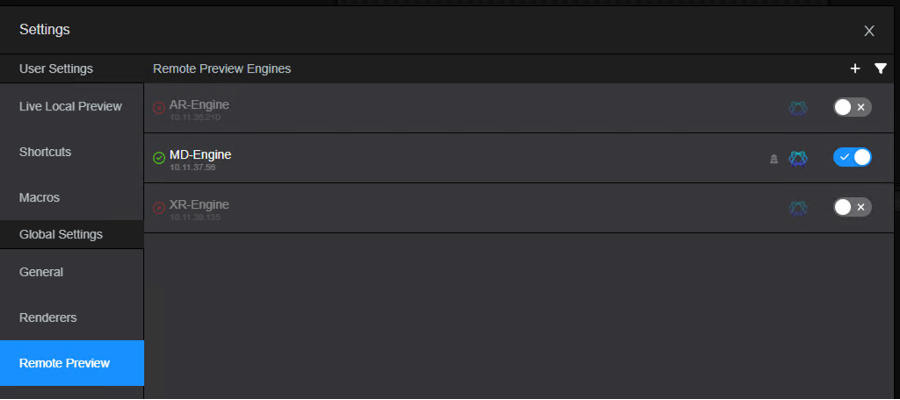Click the AR-Engine renderer logo icon

tap(797, 107)
